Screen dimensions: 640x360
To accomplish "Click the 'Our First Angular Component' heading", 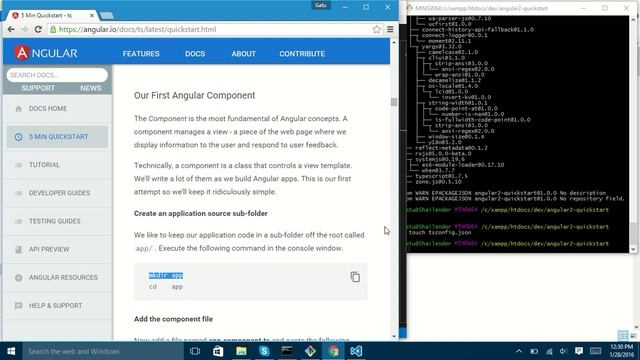I will click(x=194, y=96).
